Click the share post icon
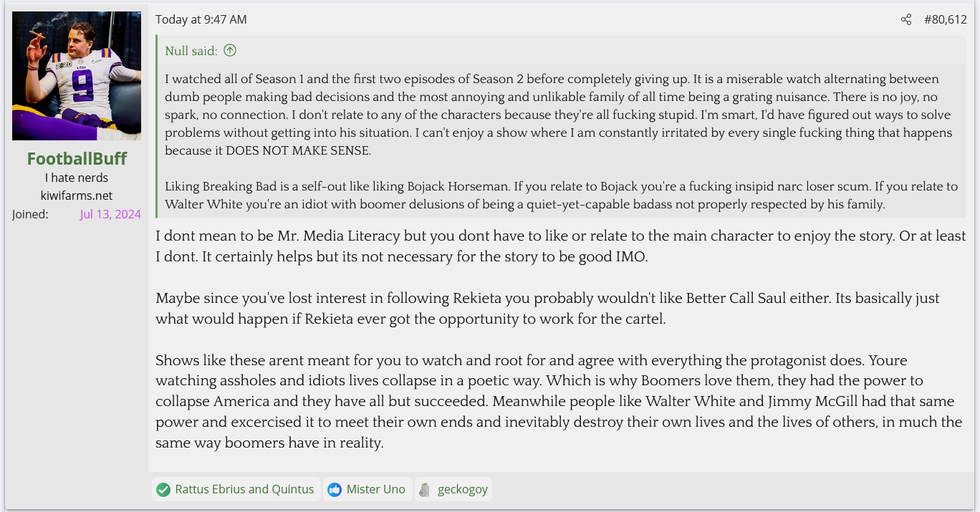The height and width of the screenshot is (512, 980). (906, 19)
